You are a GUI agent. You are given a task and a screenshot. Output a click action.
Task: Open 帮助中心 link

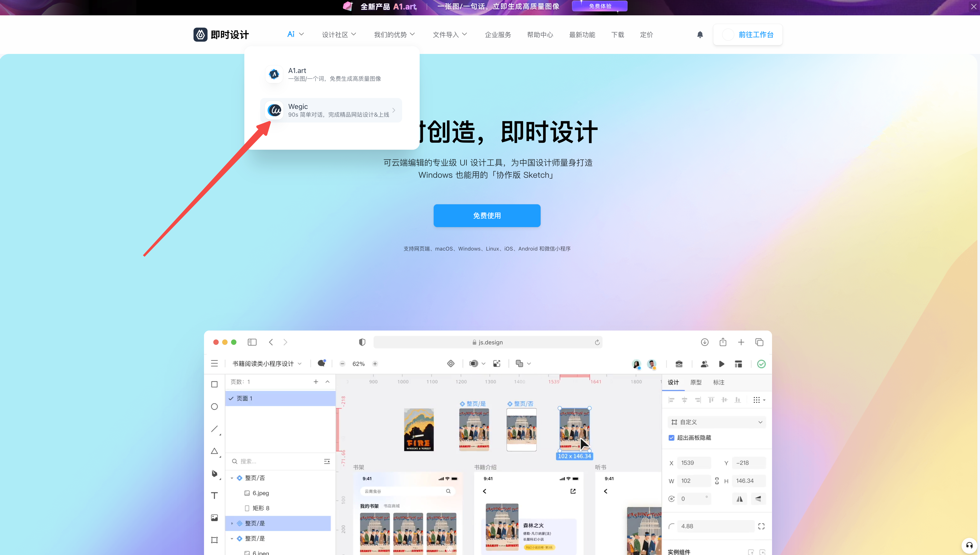[x=540, y=35]
